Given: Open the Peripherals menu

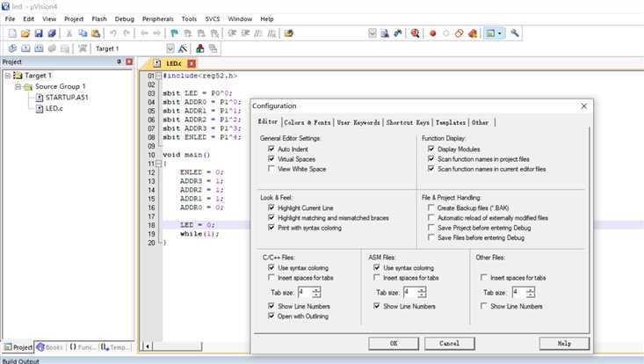Looking at the screenshot, I should [158, 18].
